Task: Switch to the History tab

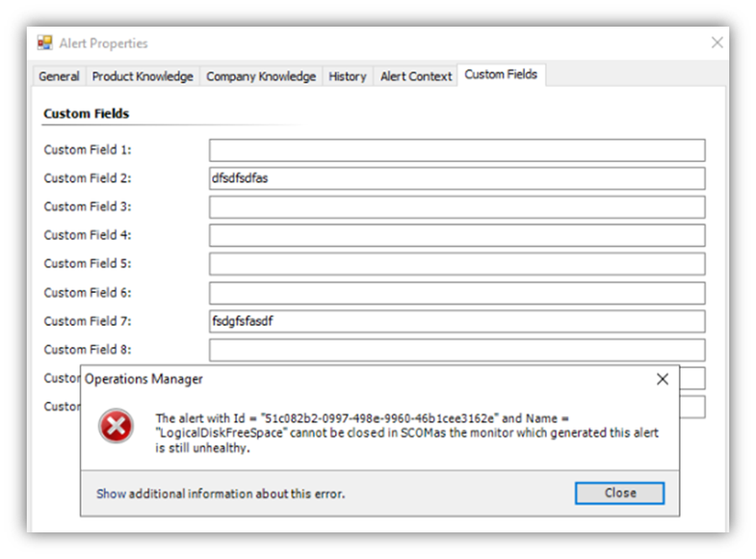Action: 348,76
